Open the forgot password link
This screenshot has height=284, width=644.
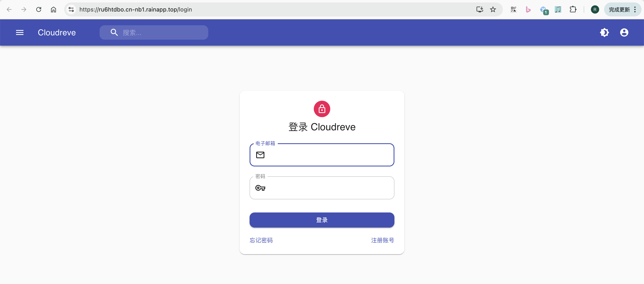click(x=261, y=240)
